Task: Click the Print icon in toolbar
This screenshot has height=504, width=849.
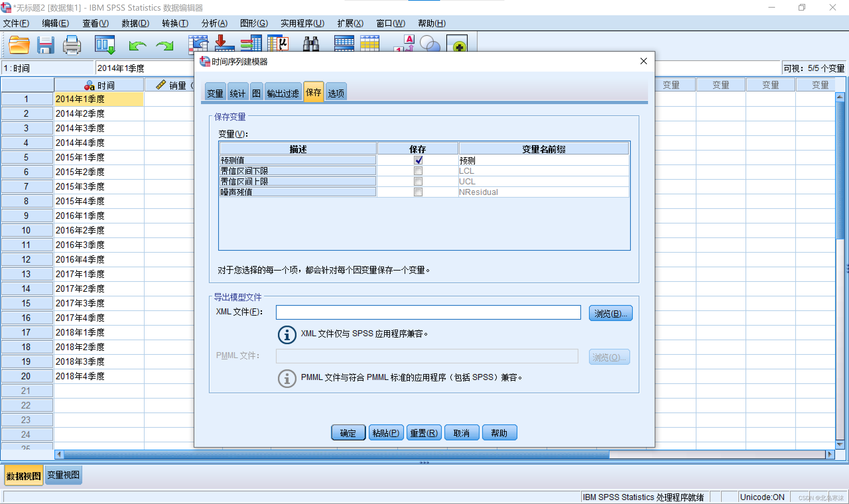Action: 72,45
